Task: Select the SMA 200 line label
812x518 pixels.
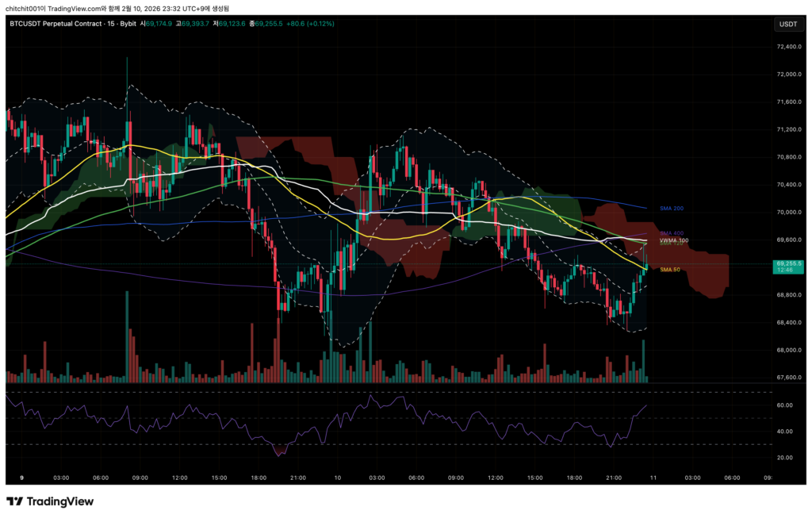Action: pos(671,208)
